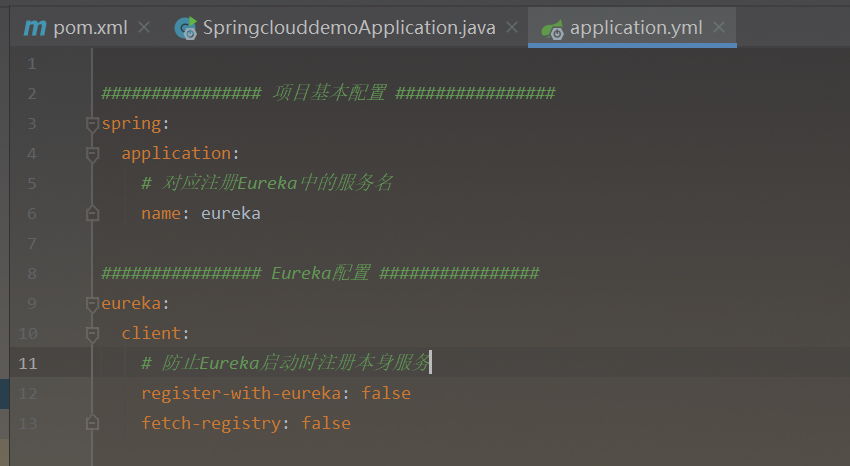Close the SpringclouddemoApplication.java tab

point(512,27)
